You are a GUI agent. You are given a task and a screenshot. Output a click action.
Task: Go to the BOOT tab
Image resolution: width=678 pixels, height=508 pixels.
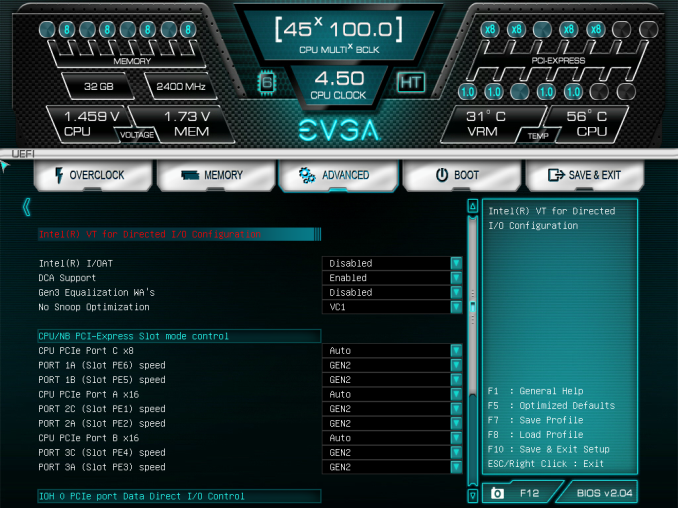coord(461,175)
